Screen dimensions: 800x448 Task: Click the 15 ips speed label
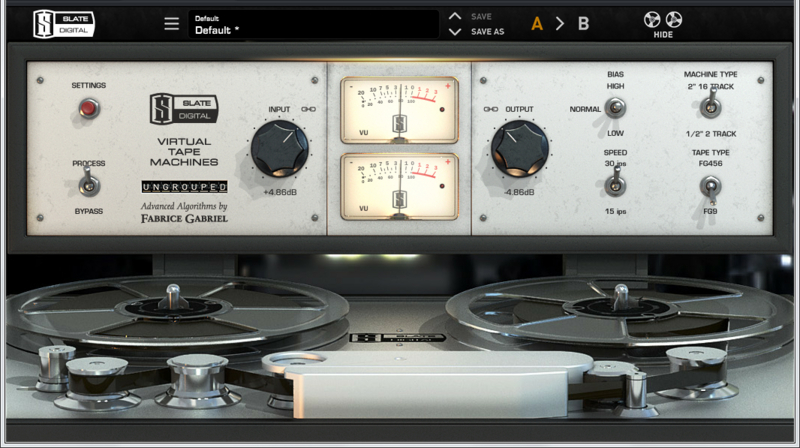615,211
